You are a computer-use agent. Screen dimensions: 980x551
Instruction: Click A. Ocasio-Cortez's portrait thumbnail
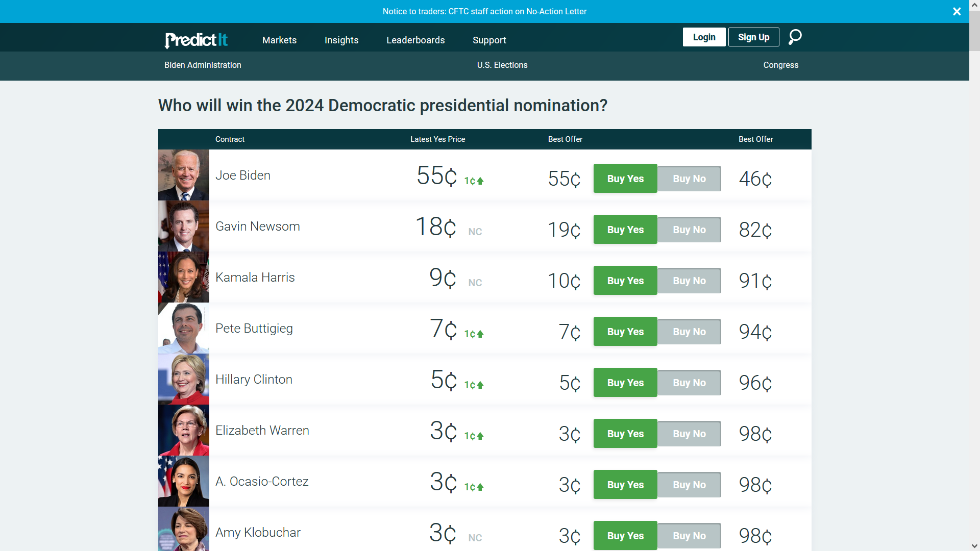coord(184,481)
